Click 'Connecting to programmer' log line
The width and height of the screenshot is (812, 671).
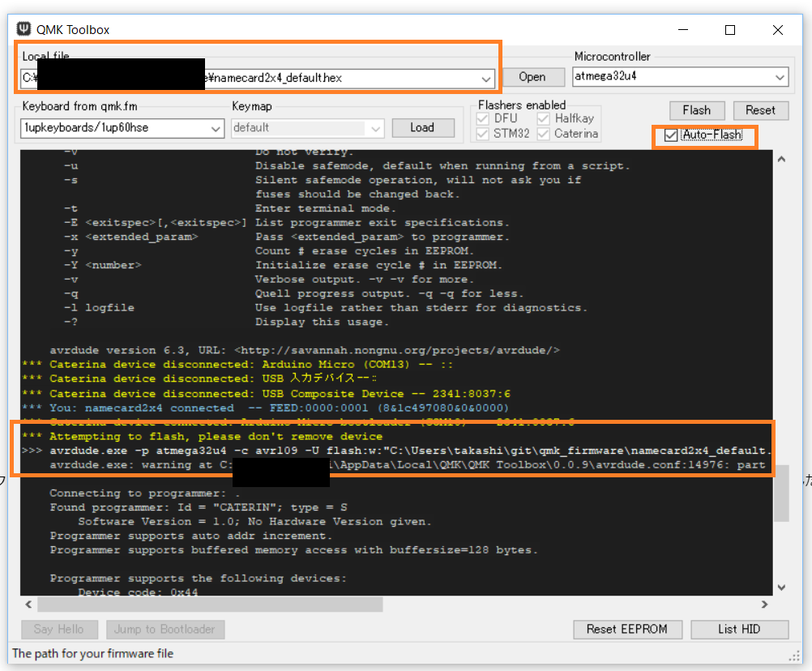coord(145,493)
